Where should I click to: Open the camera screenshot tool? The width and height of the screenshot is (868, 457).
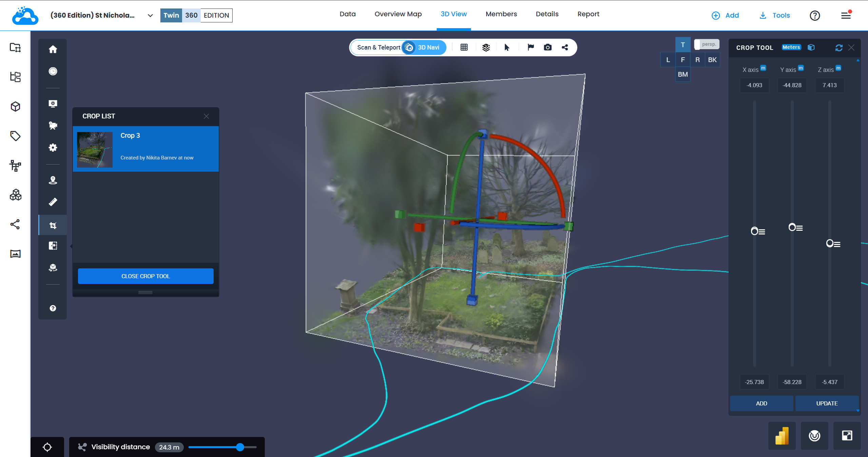tap(548, 47)
